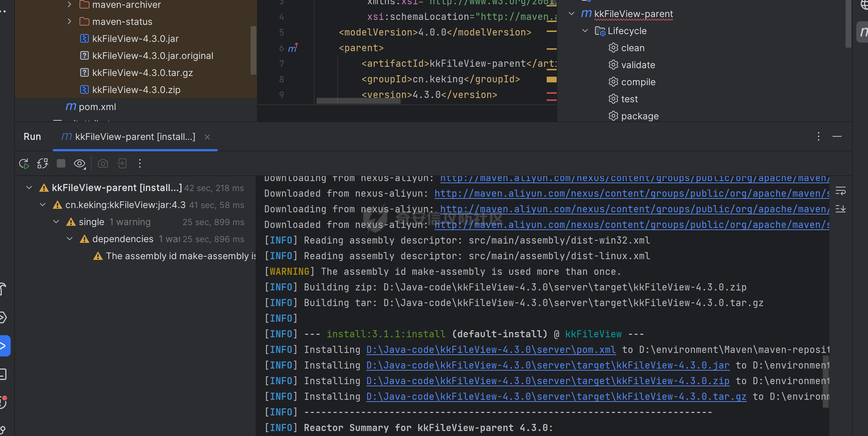
Task: Click the <version>4.3.0</version> editor line
Action: click(429, 95)
